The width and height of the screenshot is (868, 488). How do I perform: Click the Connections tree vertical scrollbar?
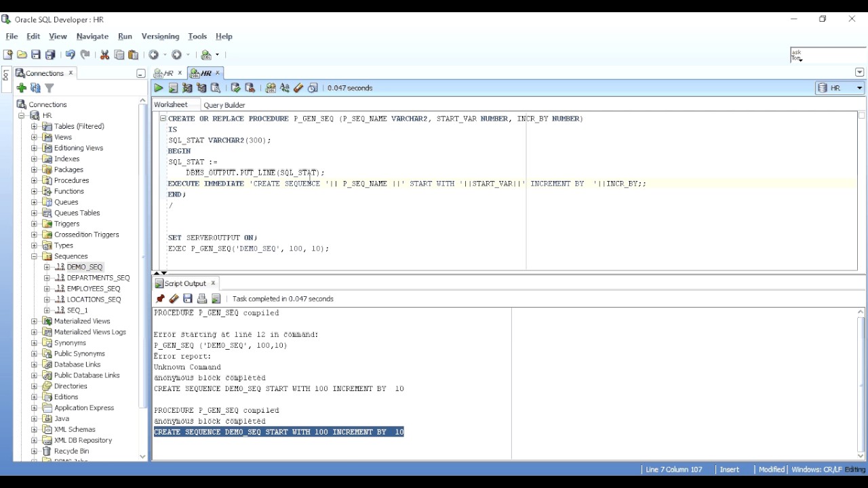coord(142,278)
